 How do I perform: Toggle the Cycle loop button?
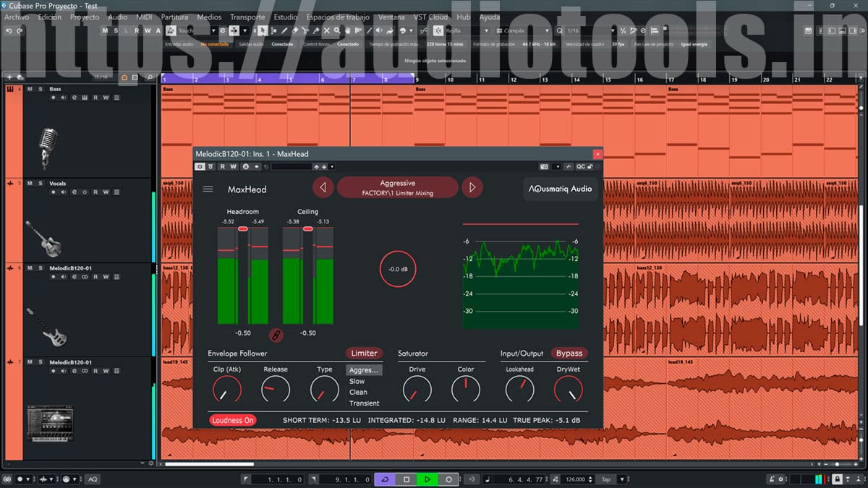385,479
